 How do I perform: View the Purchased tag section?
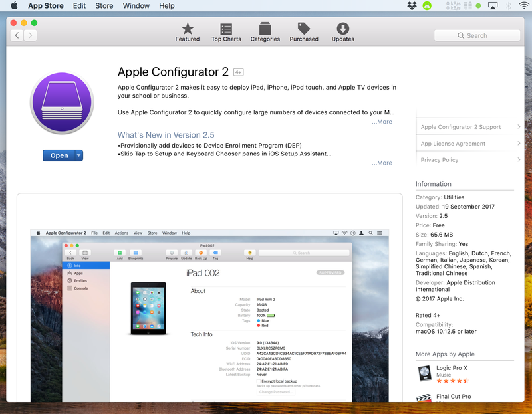point(304,32)
